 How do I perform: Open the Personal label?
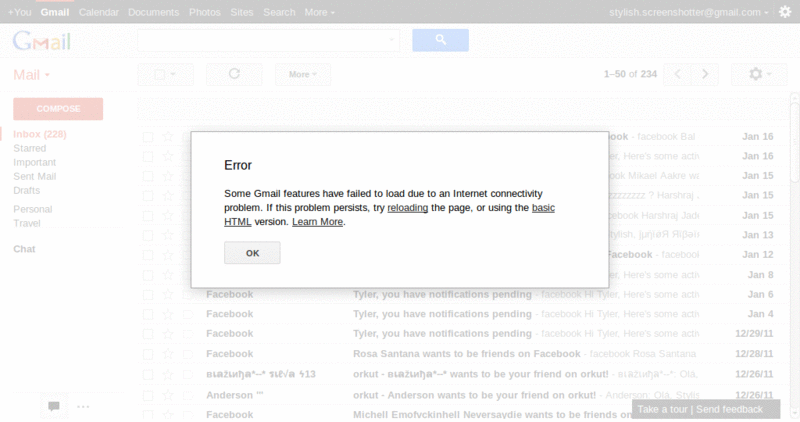click(33, 209)
